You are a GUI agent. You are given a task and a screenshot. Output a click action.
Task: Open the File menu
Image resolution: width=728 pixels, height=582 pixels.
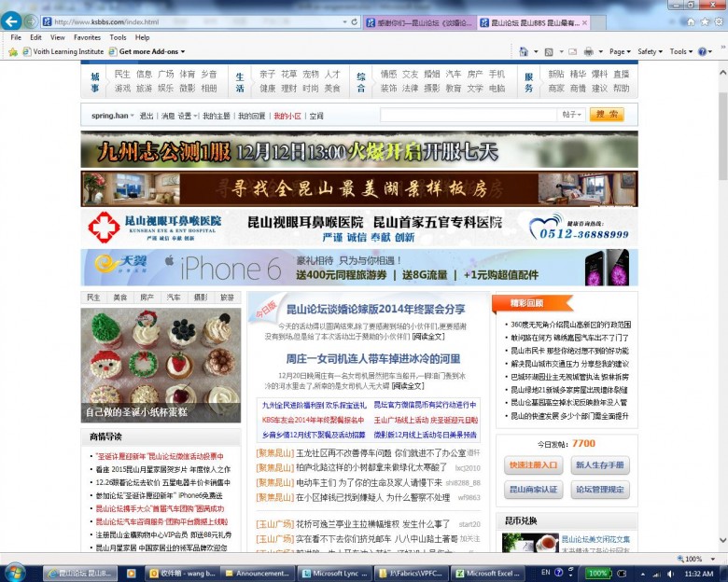coord(16,37)
